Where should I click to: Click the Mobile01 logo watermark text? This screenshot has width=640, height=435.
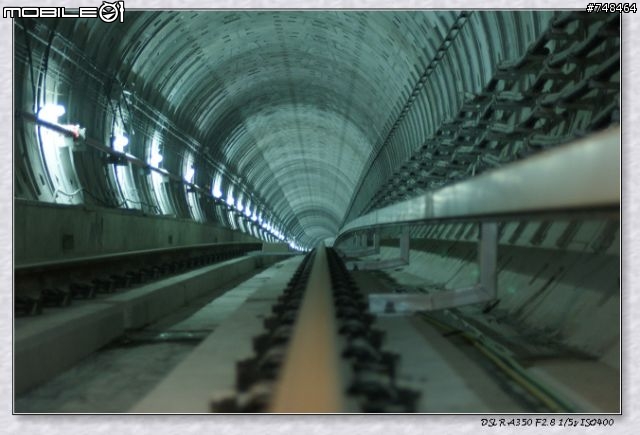63,12
